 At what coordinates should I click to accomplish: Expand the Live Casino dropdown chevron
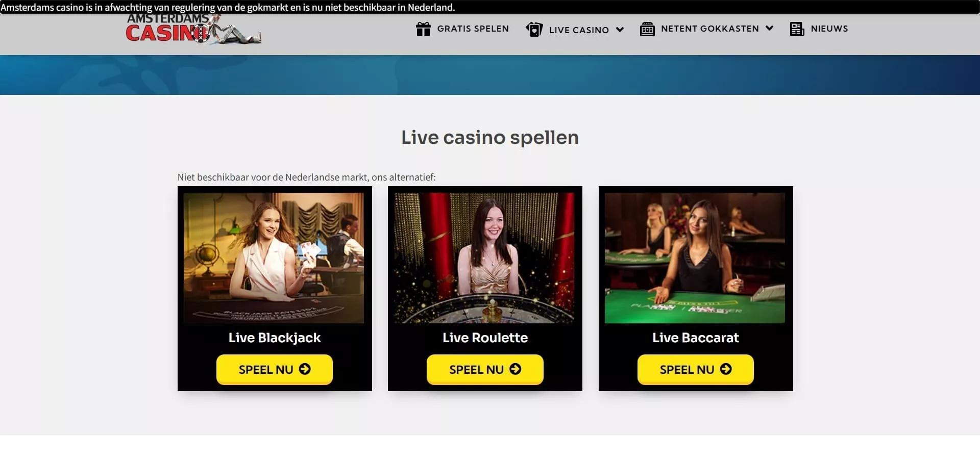[620, 30]
